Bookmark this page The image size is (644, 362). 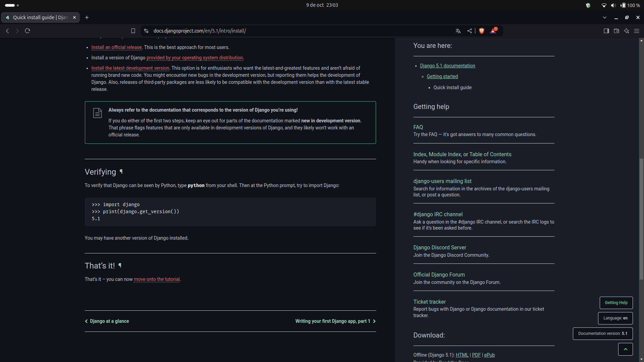pos(133,31)
